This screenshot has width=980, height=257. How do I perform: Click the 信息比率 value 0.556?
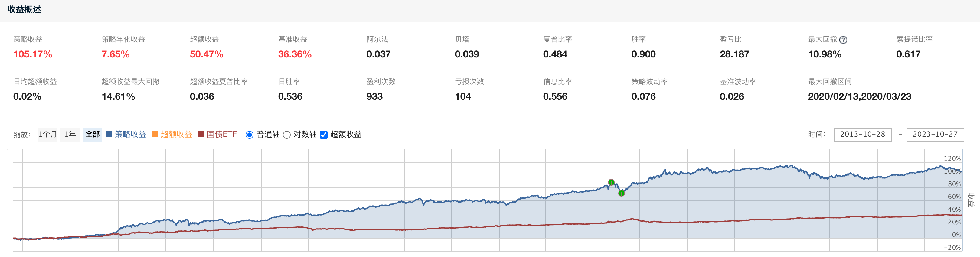[x=555, y=96]
